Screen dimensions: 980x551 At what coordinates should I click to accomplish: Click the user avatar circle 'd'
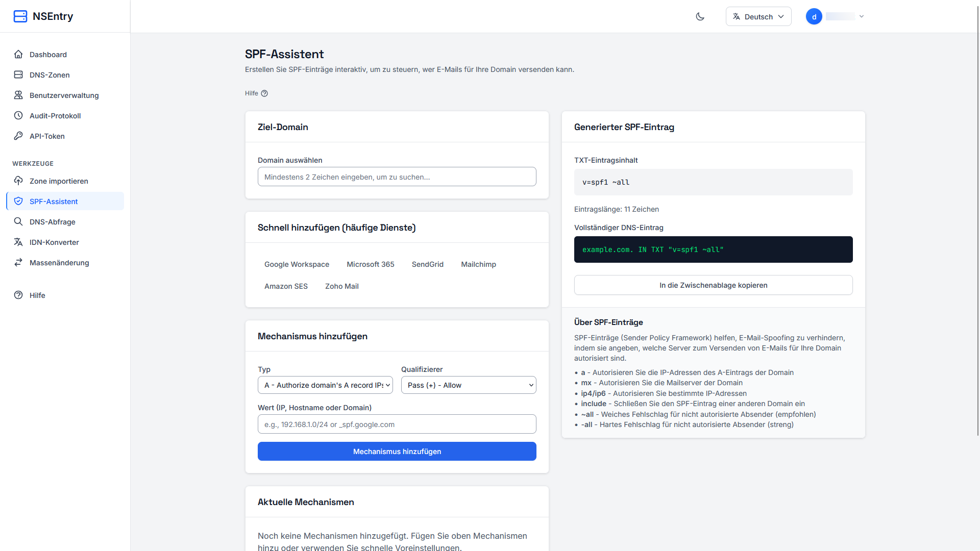click(x=814, y=16)
